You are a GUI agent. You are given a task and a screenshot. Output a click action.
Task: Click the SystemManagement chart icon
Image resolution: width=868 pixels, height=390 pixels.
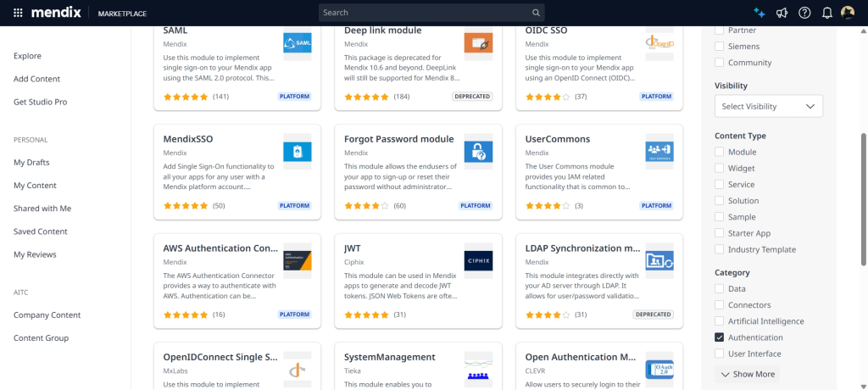coord(478,369)
